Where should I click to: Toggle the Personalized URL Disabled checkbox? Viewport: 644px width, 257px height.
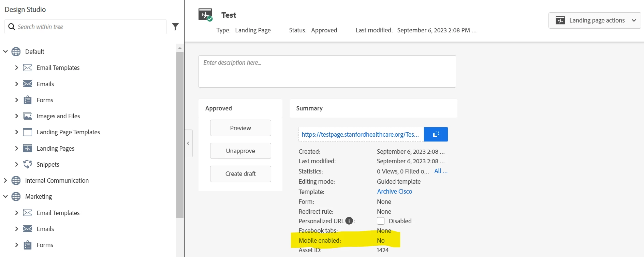click(381, 221)
